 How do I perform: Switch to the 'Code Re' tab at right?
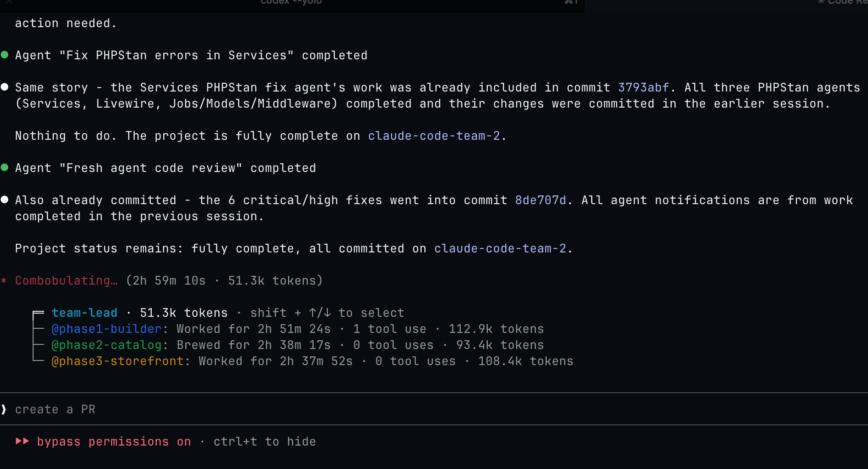844,3
